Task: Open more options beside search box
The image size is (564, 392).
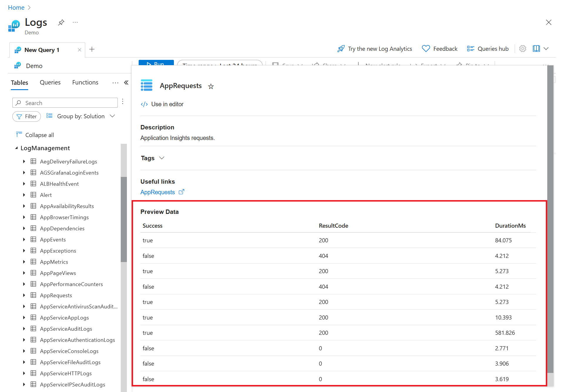Action: pos(123,102)
